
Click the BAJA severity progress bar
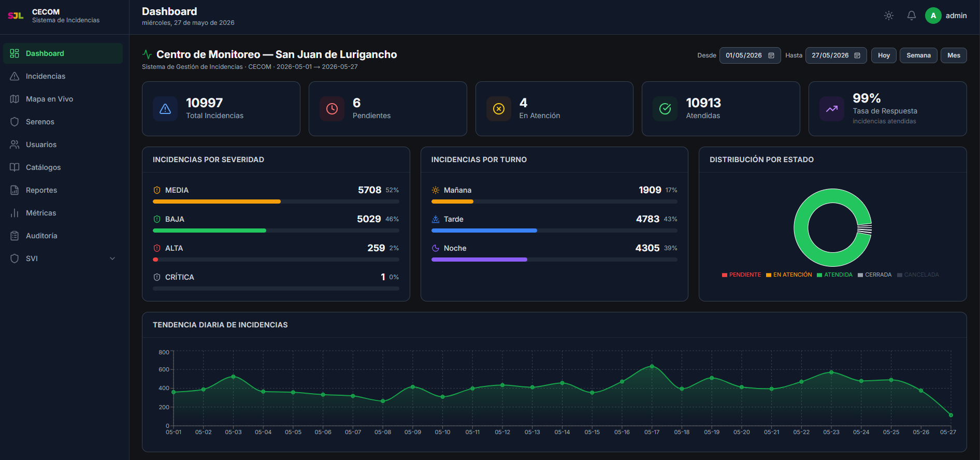pyautogui.click(x=276, y=231)
